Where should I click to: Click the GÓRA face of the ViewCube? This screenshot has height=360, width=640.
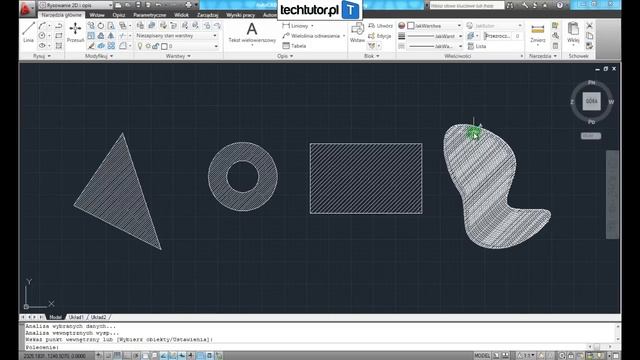[x=591, y=101]
